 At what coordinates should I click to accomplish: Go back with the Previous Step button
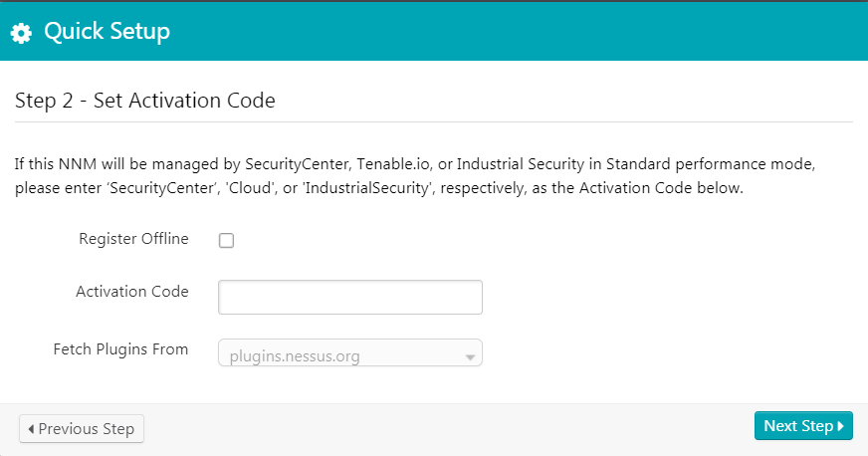pyautogui.click(x=83, y=429)
